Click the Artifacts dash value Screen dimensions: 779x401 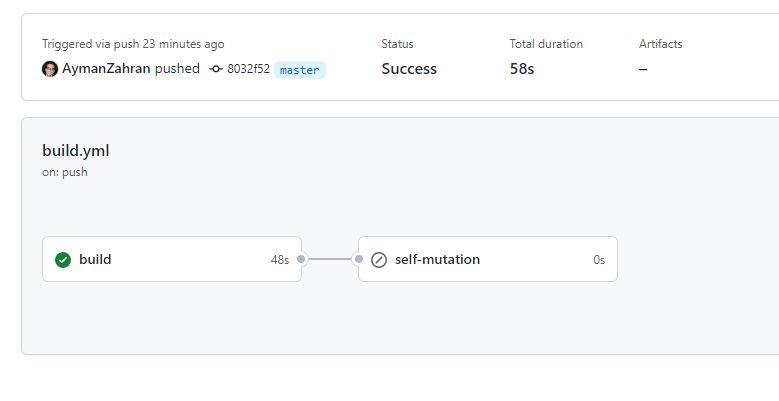(643, 69)
